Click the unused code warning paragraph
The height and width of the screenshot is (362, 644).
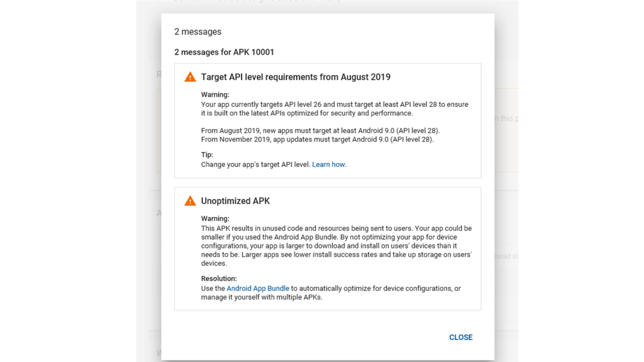[x=335, y=245]
